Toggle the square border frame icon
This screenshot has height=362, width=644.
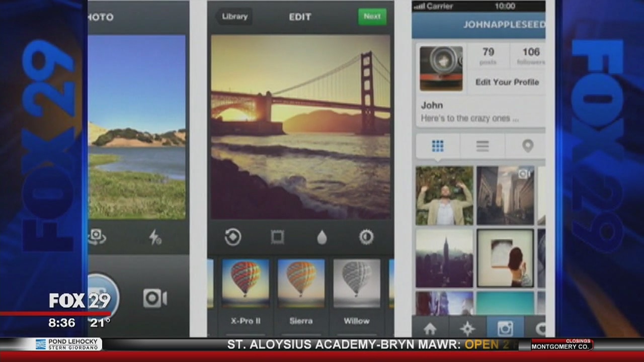tap(277, 237)
